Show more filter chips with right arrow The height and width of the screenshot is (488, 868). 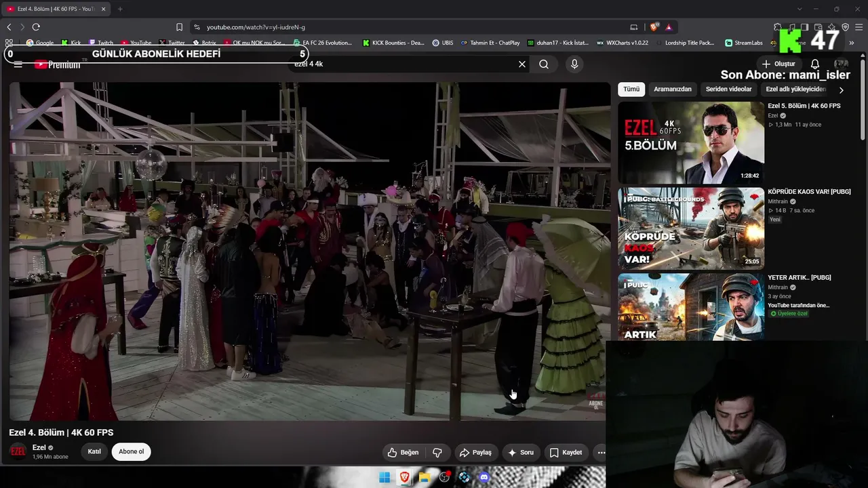click(842, 90)
